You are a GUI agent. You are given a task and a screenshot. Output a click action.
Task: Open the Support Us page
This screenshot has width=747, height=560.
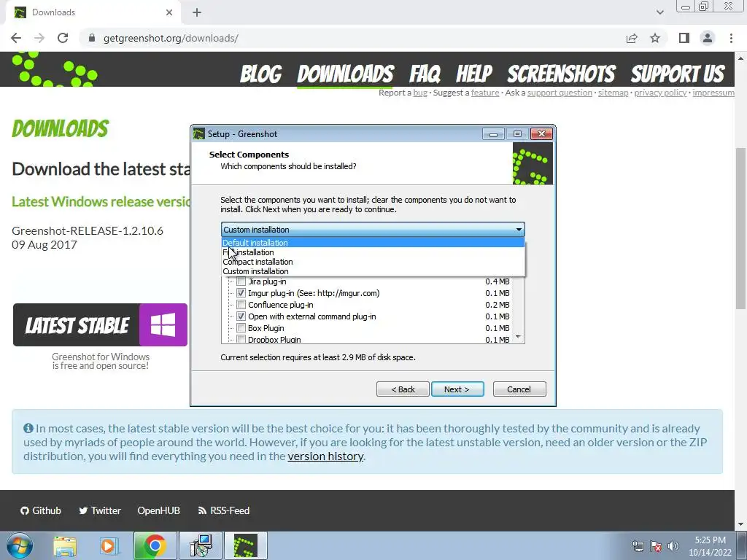coord(678,74)
